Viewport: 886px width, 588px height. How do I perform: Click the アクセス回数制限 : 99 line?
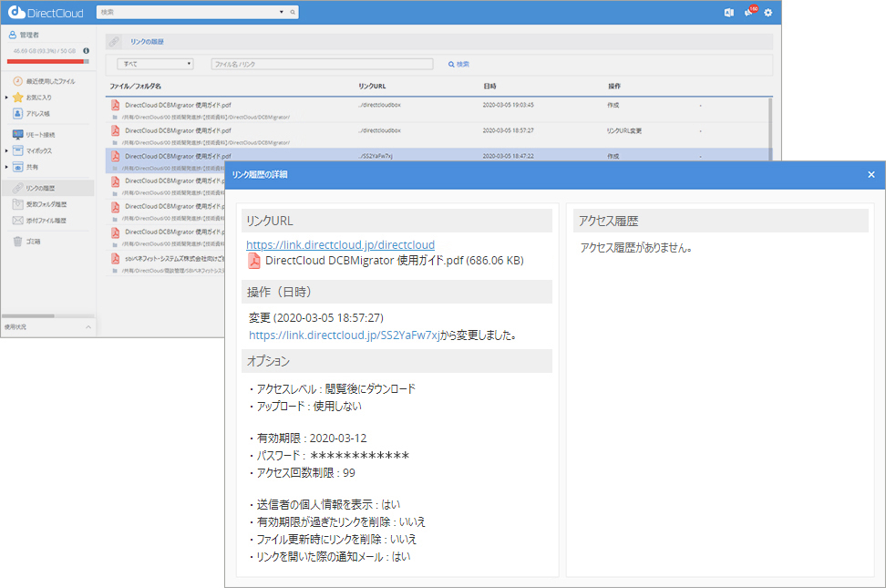coord(303,472)
